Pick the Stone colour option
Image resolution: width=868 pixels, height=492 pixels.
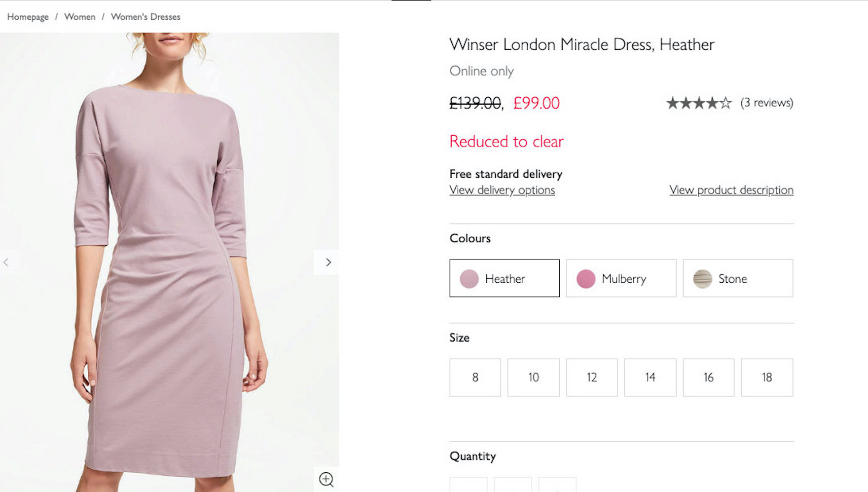pyautogui.click(x=738, y=278)
